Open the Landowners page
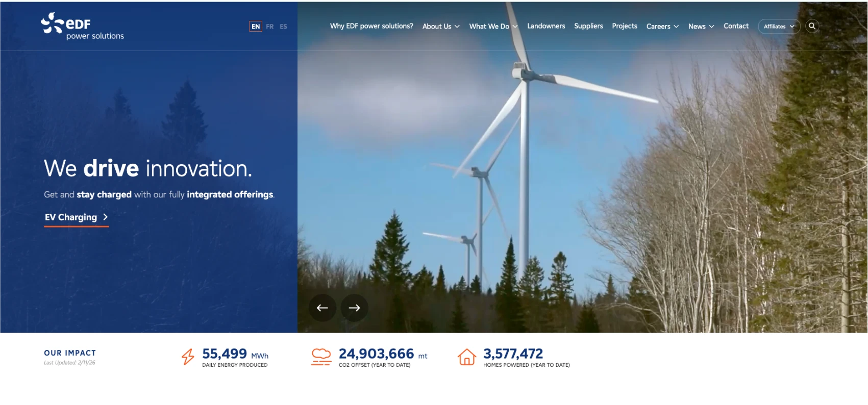This screenshot has width=868, height=405. [546, 26]
